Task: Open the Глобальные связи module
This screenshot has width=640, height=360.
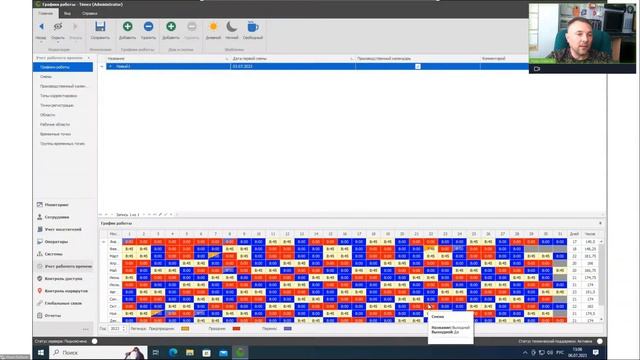Action: 64,303
